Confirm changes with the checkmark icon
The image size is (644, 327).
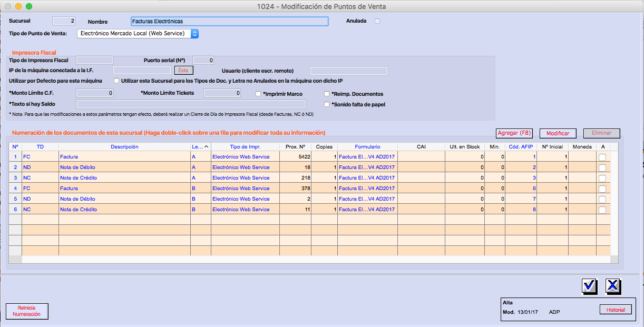pos(590,286)
